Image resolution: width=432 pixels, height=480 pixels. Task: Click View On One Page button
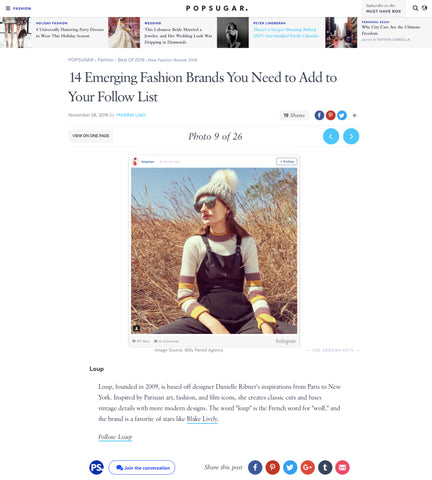point(91,136)
